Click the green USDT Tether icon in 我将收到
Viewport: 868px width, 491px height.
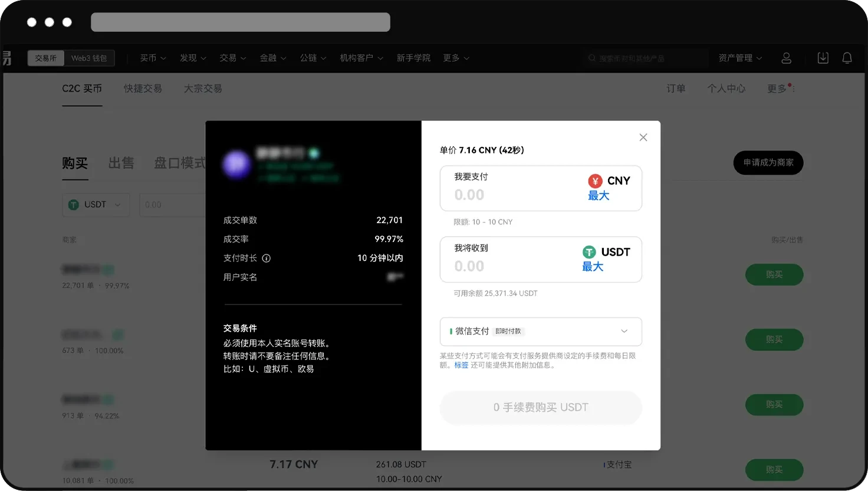point(589,252)
